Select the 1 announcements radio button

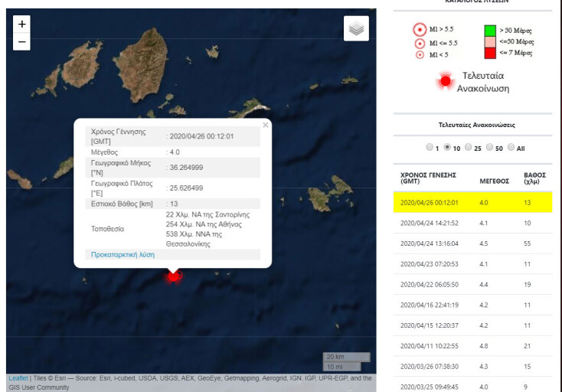[x=429, y=148]
